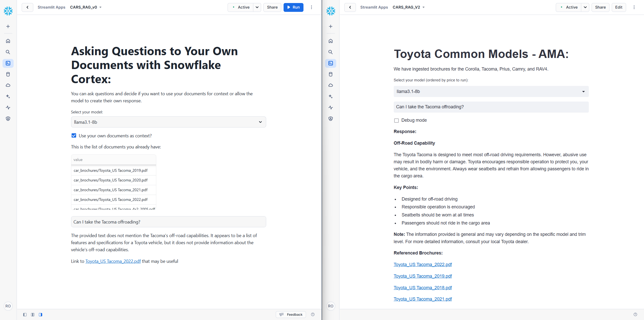
Task: Open AI & ML sparkle icon, left window
Action: (8, 97)
